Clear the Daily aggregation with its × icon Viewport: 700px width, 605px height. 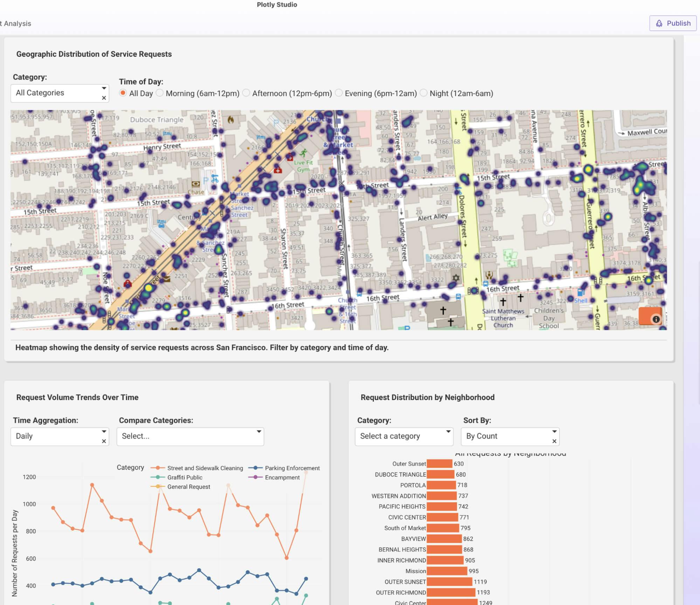(104, 441)
